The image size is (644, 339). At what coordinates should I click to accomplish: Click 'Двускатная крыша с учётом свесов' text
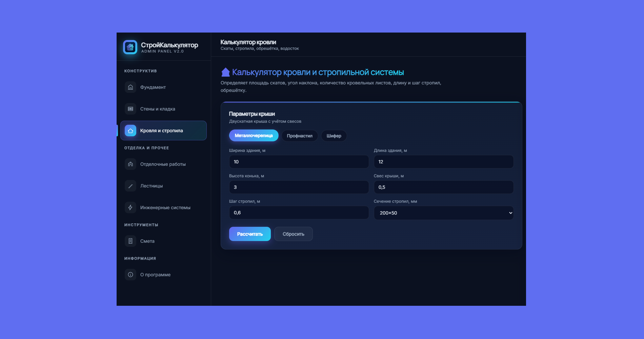[265, 121]
